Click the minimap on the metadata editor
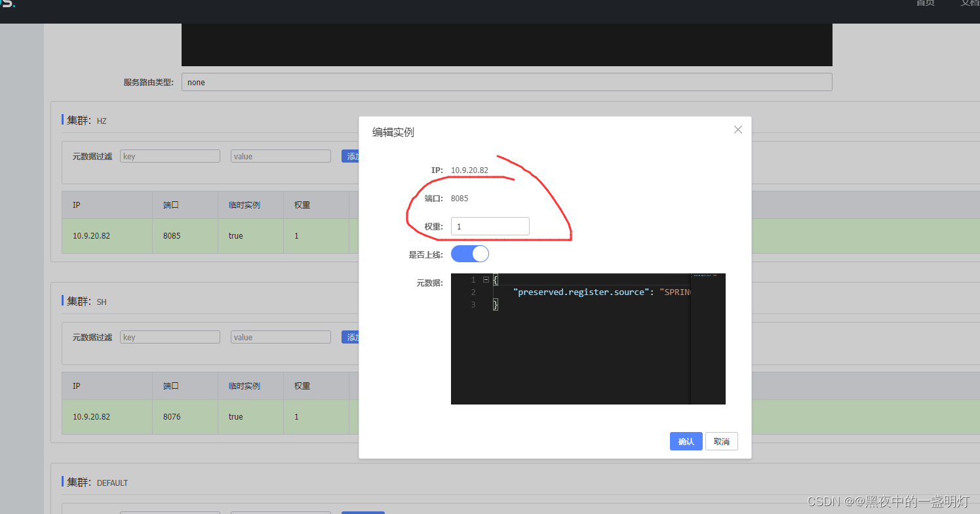This screenshot has height=514, width=980. pyautogui.click(x=708, y=339)
